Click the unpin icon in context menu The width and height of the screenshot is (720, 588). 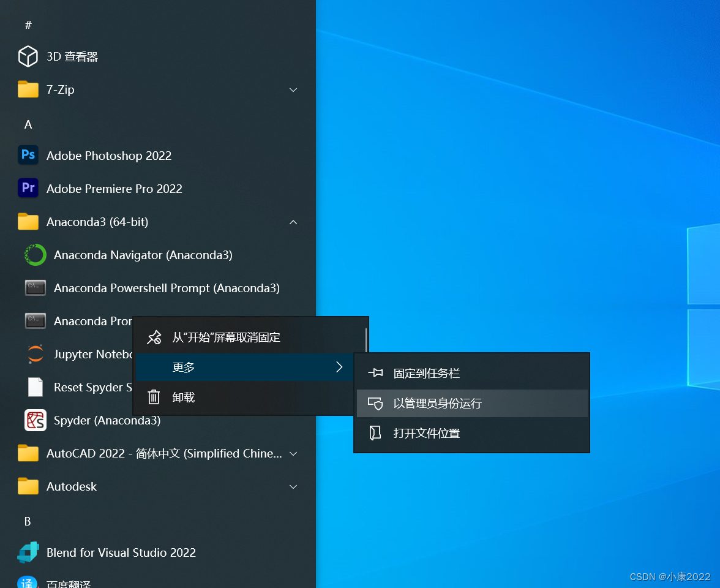point(154,337)
